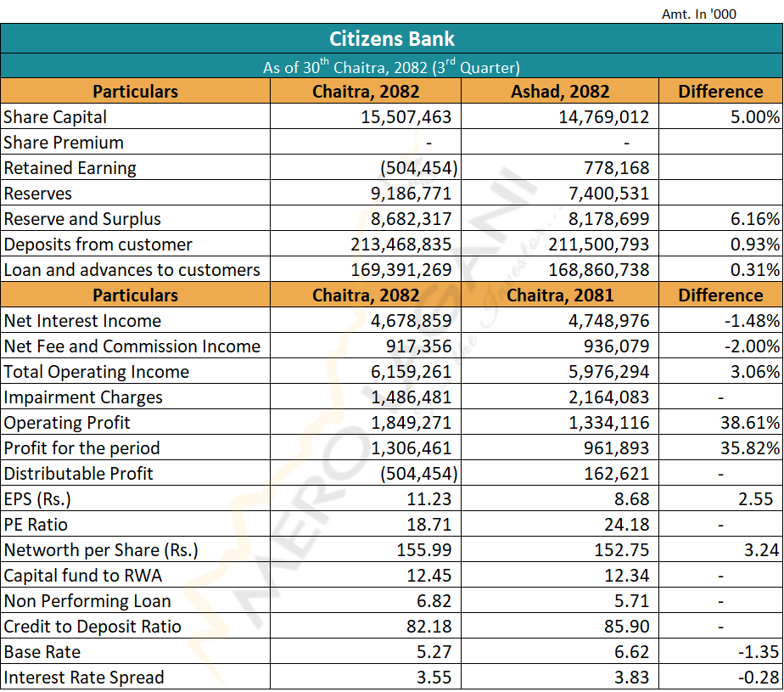
Task: Select the Share Capital value 15,507,463
Action: pos(406,117)
